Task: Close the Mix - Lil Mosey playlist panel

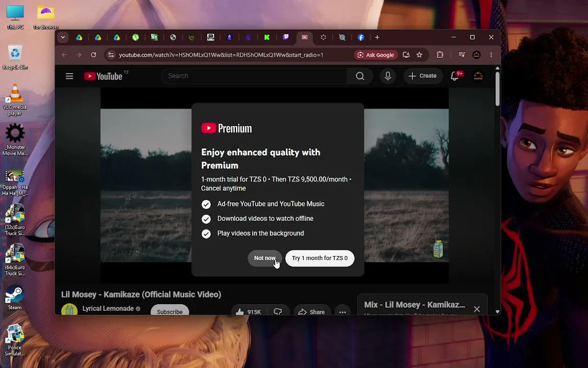Action: click(x=477, y=309)
